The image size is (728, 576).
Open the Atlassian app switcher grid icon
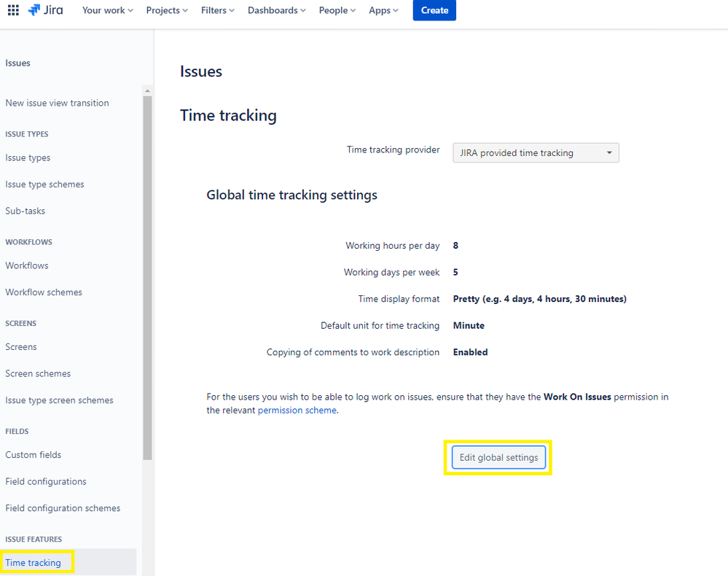12,10
